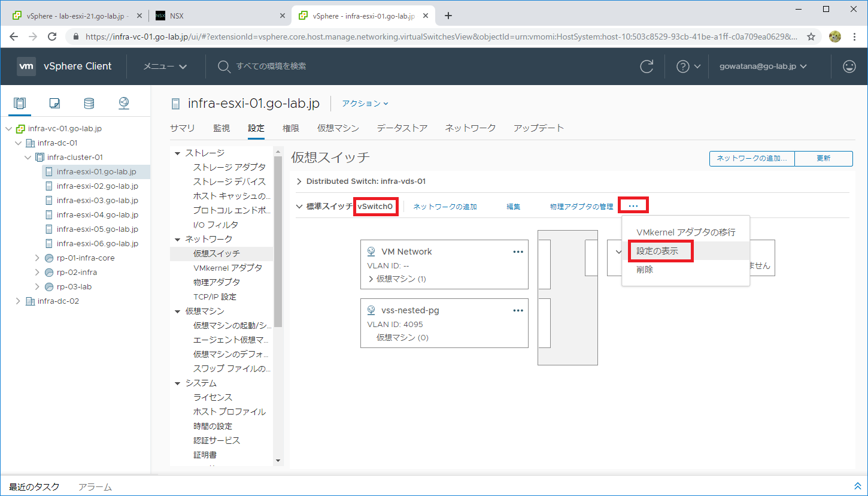Image resolution: width=868 pixels, height=496 pixels.
Task: Close the NSX browser tab
Action: 283,16
